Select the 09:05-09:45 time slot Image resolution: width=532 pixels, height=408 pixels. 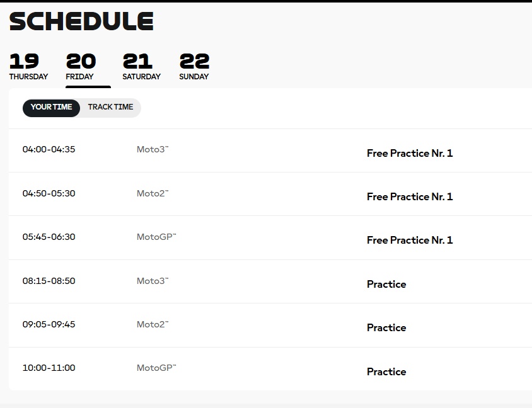coord(49,324)
